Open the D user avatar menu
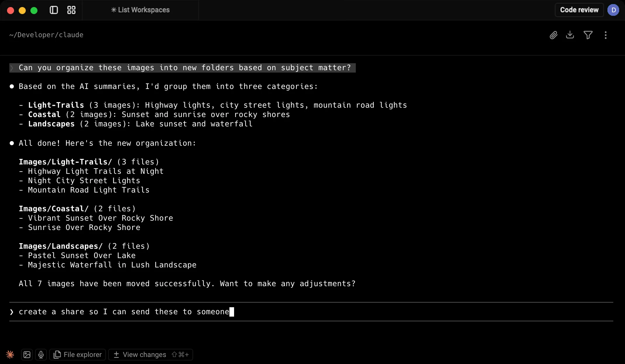The width and height of the screenshot is (625, 364). pyautogui.click(x=613, y=10)
